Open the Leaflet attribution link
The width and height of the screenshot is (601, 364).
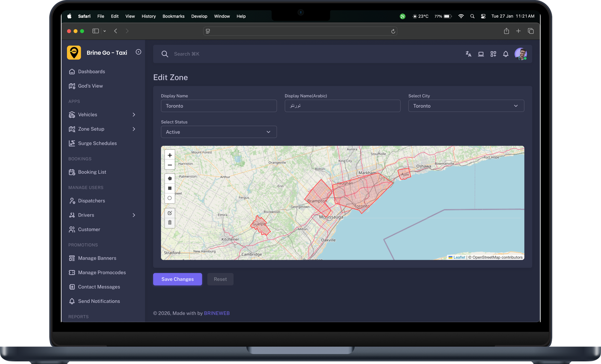point(457,257)
